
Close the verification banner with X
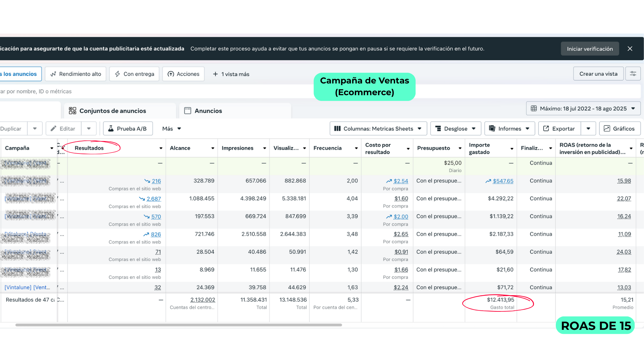click(630, 49)
